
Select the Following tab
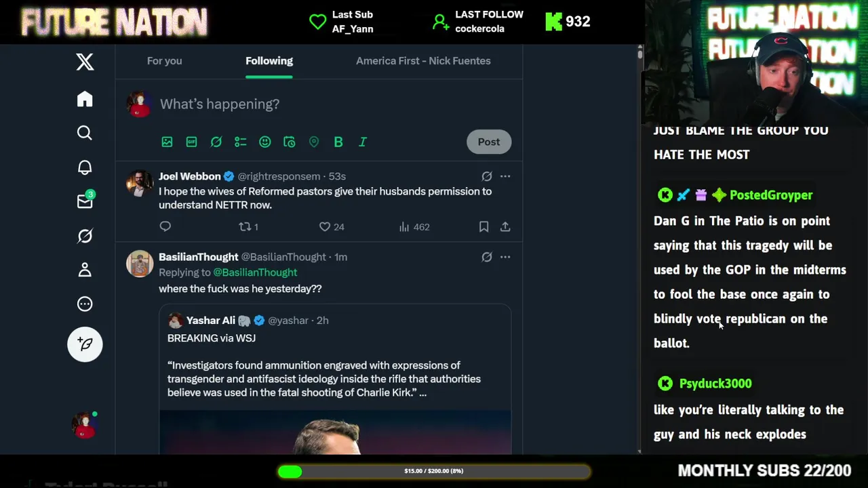(x=269, y=60)
